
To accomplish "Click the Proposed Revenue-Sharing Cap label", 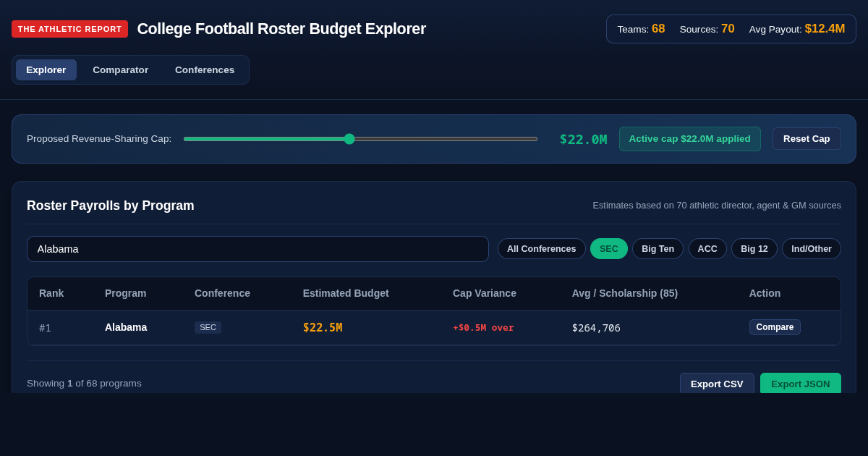I will point(99,139).
